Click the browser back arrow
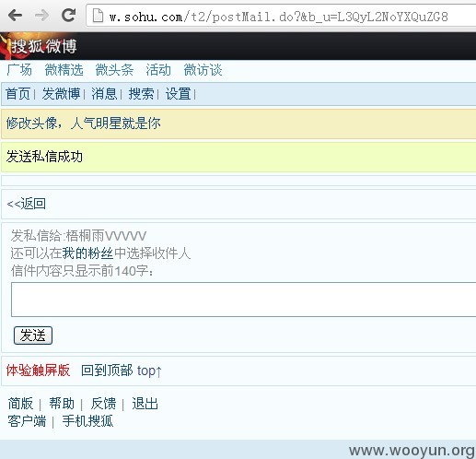Screen dimensions: 476x459 point(16,15)
